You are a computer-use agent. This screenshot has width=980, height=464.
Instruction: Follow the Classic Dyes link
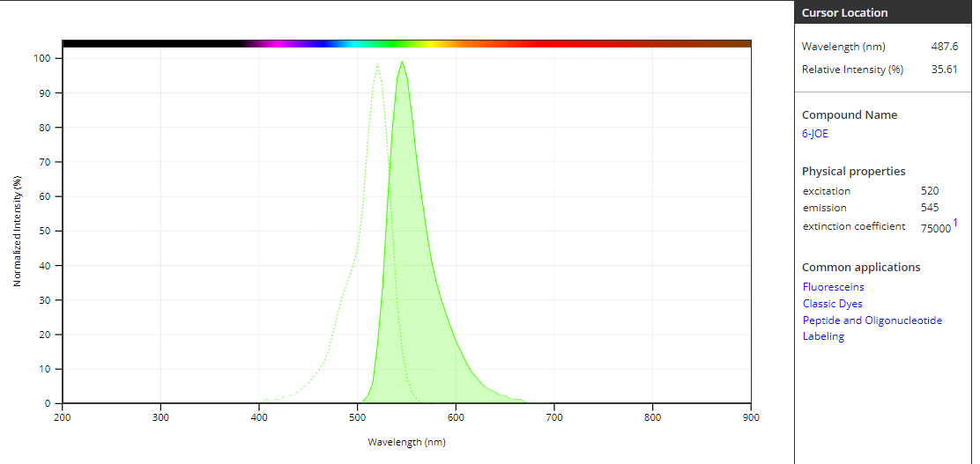[832, 304]
